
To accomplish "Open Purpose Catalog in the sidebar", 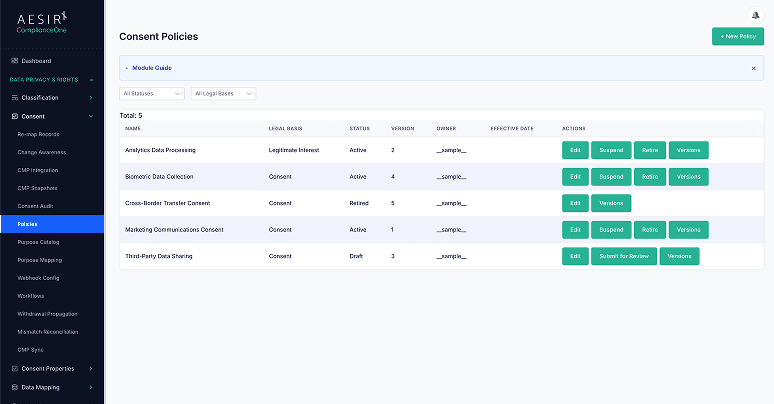I will 39,242.
